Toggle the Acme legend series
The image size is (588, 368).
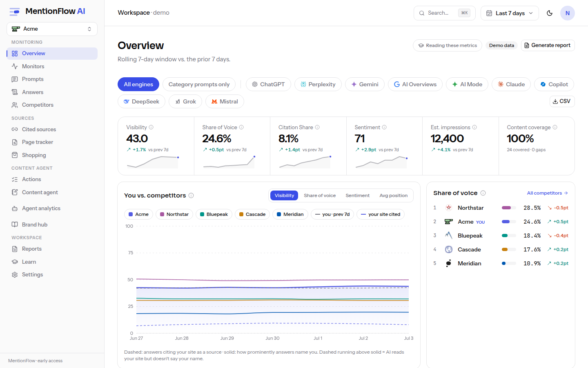point(138,214)
